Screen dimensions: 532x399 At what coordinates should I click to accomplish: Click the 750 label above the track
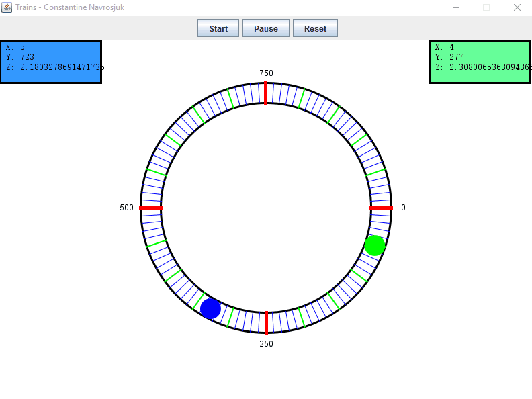266,73
